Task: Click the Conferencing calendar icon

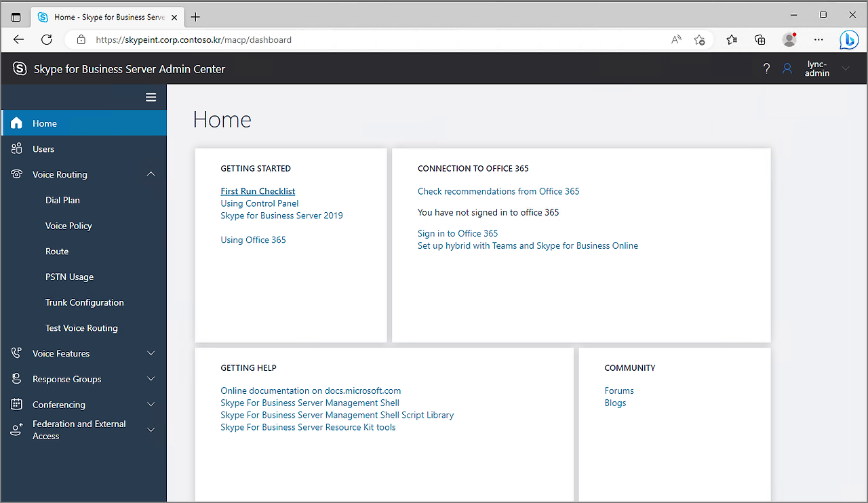Action: tap(16, 404)
